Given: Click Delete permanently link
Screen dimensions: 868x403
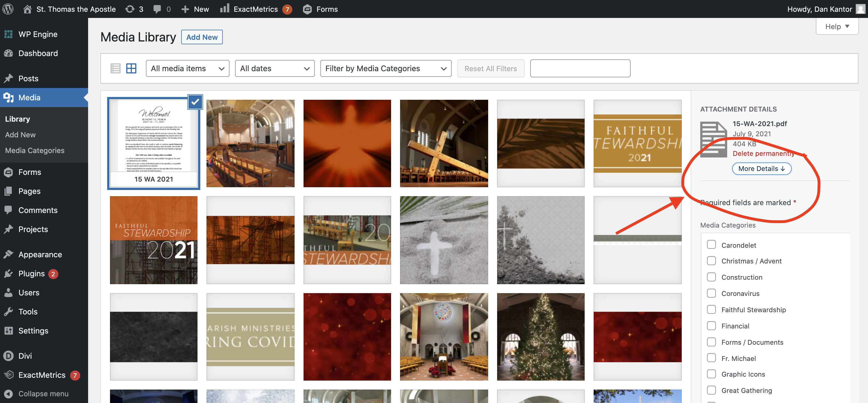Looking at the screenshot, I should click(764, 153).
